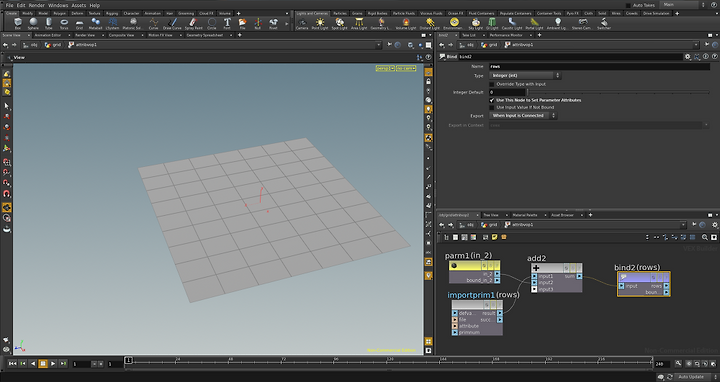Open the File menu
The image size is (720, 382).
(x=9, y=5)
